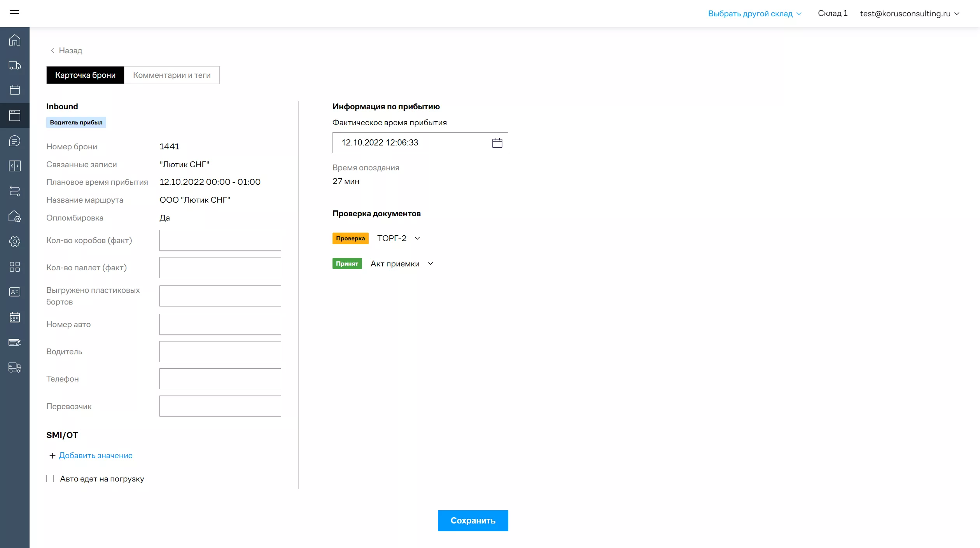Expand the Акт приемки document row
980x548 pixels.
(x=430, y=264)
